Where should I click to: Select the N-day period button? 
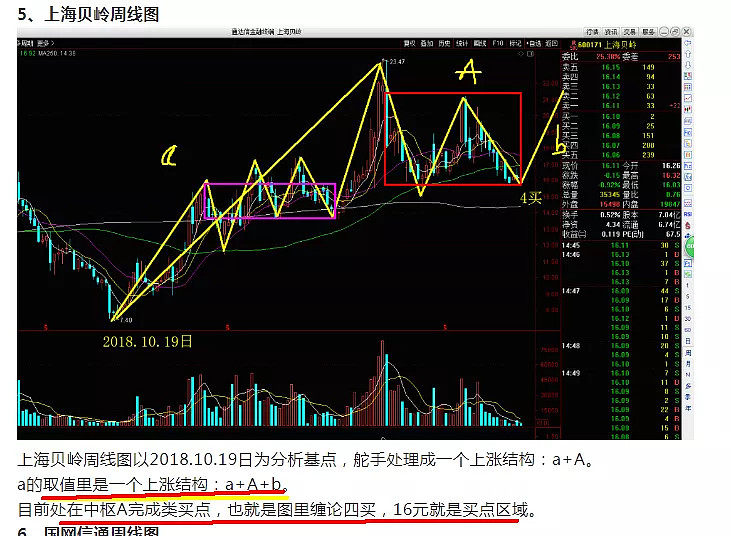688,374
